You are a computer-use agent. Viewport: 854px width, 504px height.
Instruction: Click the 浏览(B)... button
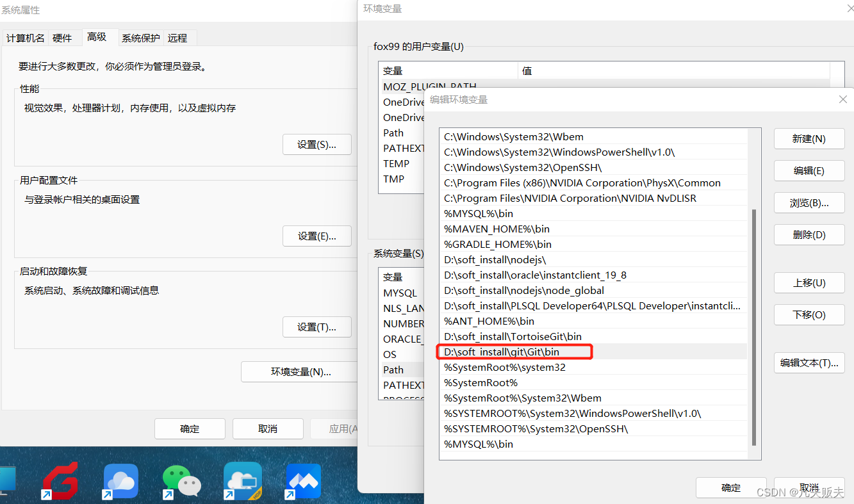click(809, 203)
